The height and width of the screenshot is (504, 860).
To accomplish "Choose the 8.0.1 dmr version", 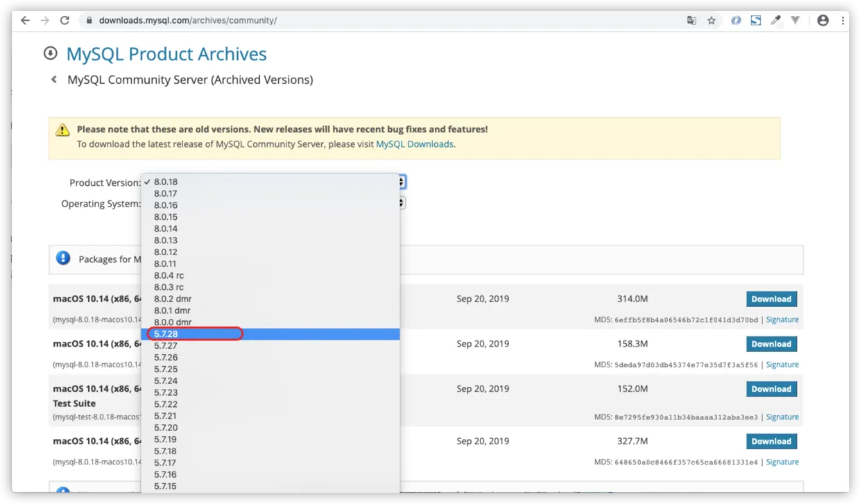I will pos(270,311).
